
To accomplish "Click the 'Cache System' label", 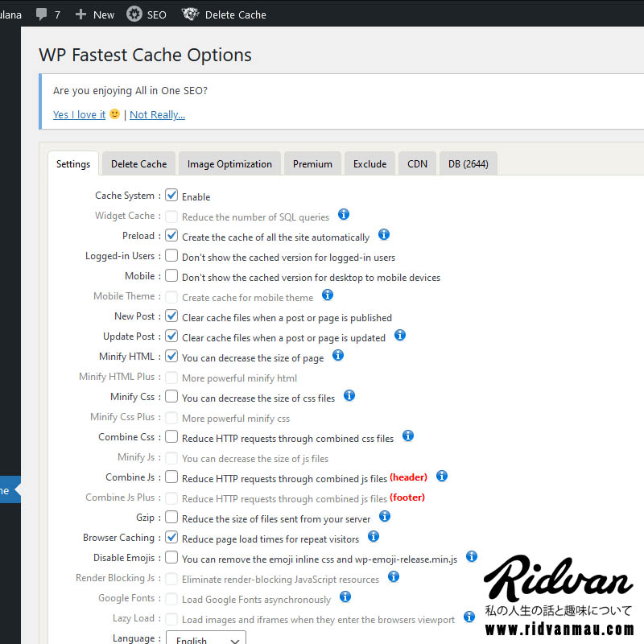I will [125, 195].
